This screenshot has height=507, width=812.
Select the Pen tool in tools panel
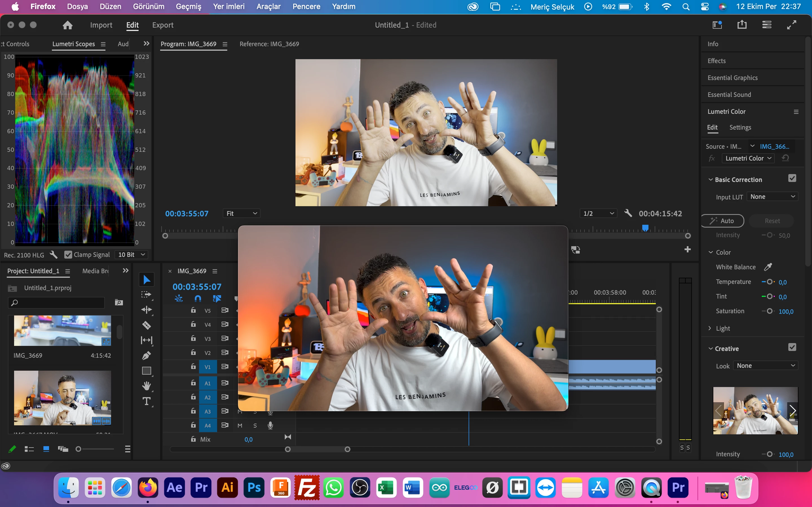point(146,355)
